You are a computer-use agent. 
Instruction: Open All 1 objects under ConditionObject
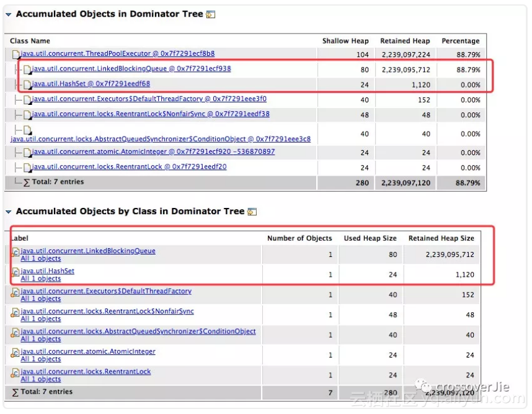coord(41,339)
